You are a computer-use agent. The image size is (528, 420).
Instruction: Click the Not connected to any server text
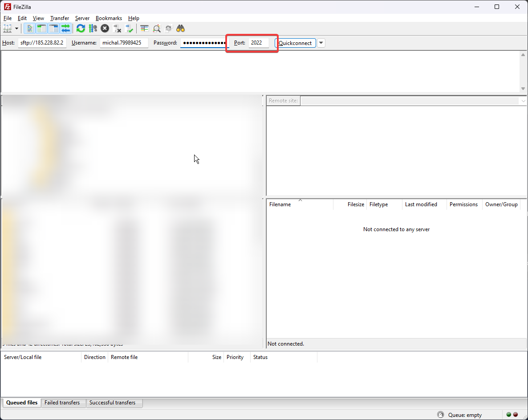point(396,229)
